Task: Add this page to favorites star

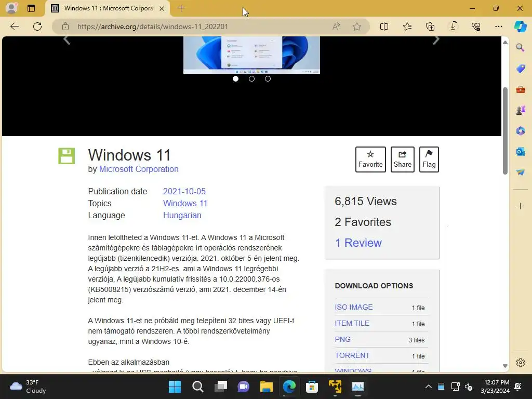Action: (x=356, y=26)
